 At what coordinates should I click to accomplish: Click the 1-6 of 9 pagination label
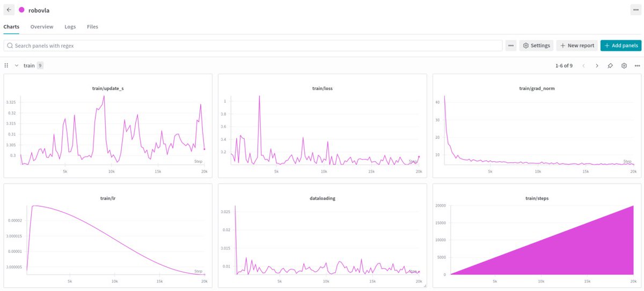[x=564, y=65]
